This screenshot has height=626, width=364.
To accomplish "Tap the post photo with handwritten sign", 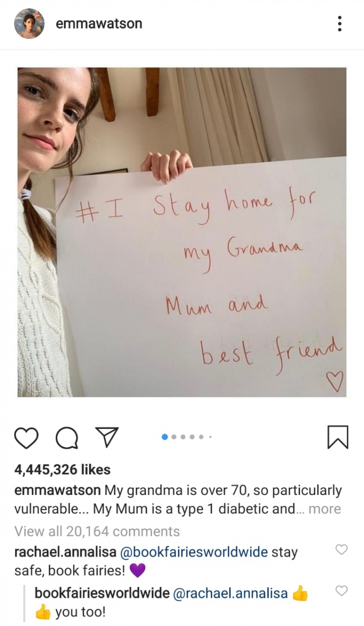I will tap(182, 232).
